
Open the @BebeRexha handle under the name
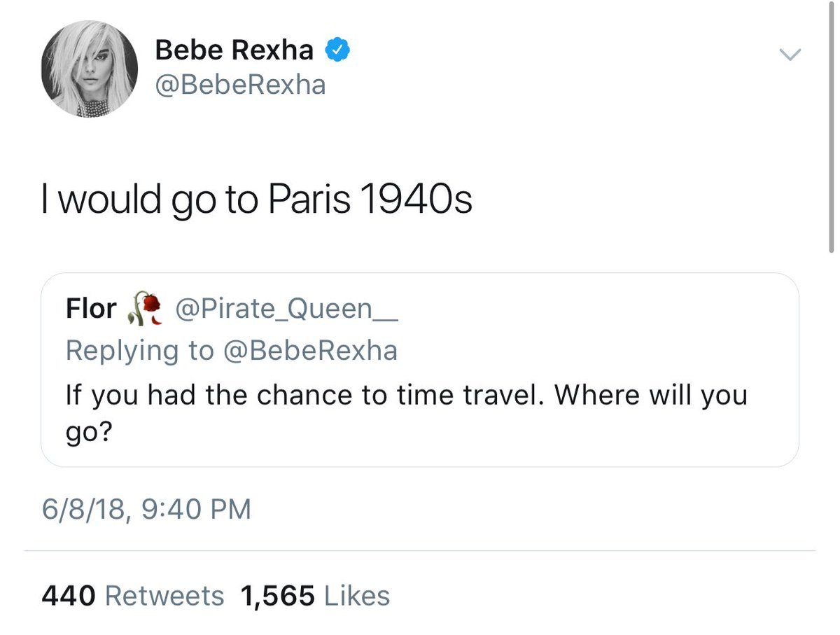pos(240,85)
